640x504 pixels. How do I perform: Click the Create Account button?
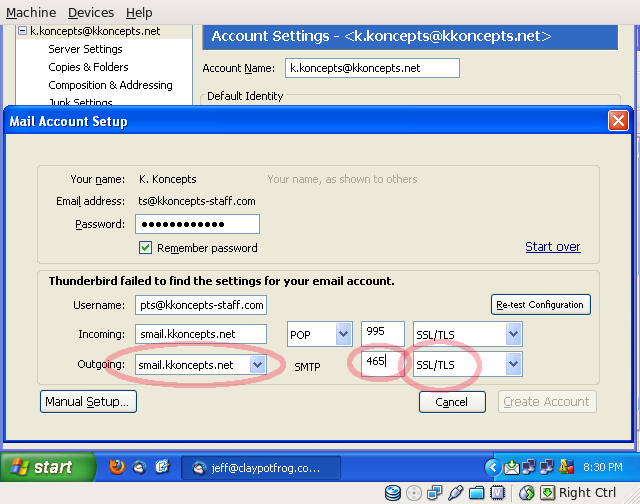[547, 402]
